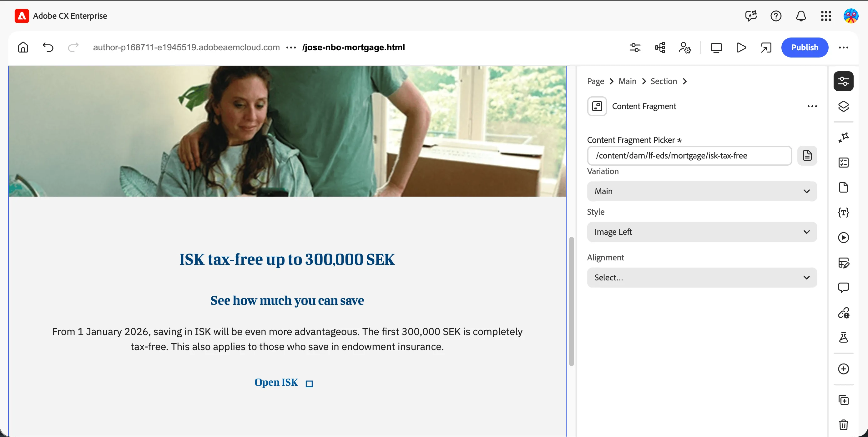This screenshot has height=437, width=868.
Task: Redo the last change
Action: coord(73,47)
